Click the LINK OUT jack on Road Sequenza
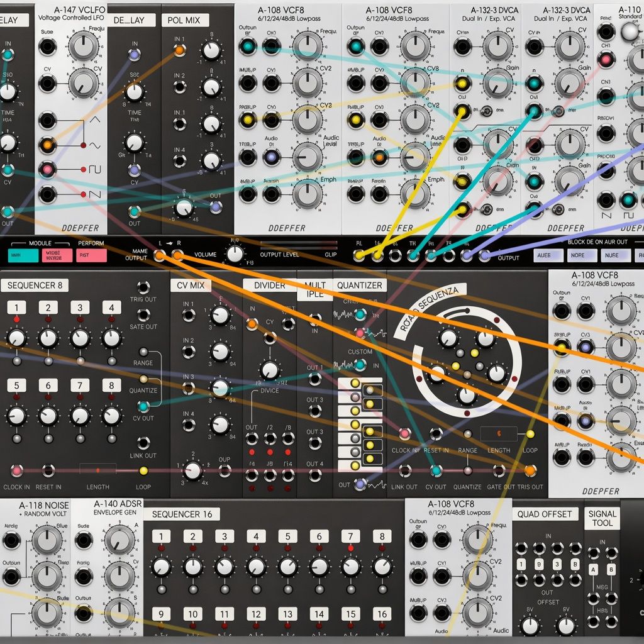Image resolution: width=644 pixels, height=644 pixels. point(404,470)
